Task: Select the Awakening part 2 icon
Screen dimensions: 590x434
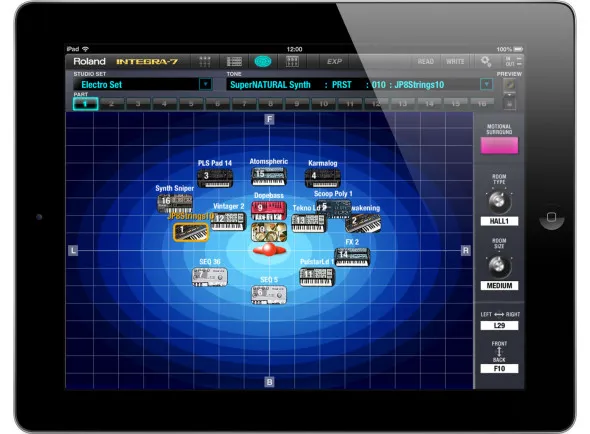Action: pos(363,223)
